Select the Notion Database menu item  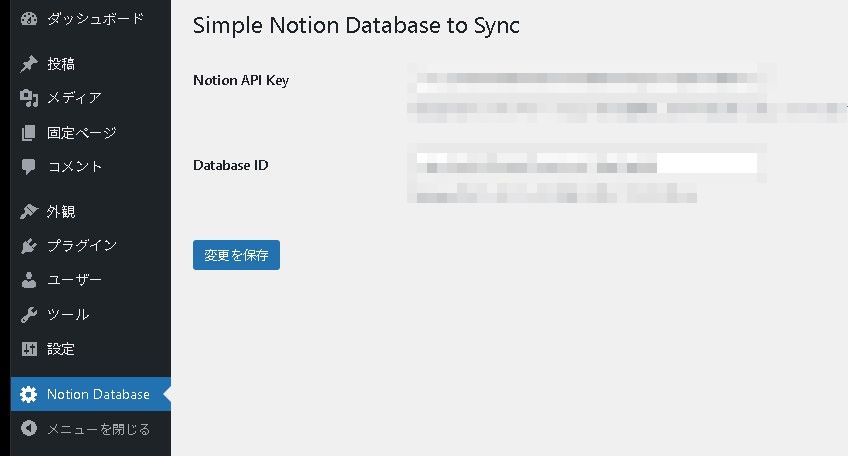point(98,394)
